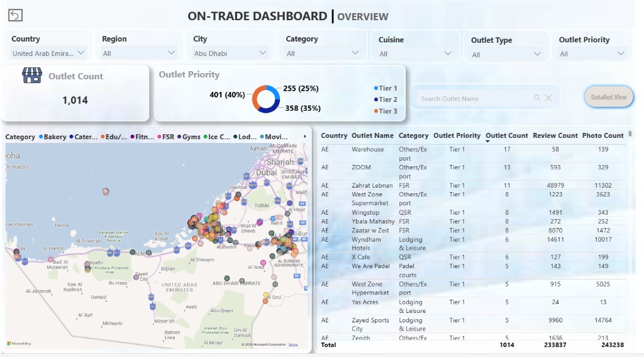Sort by Photo Count column header
This screenshot has width=644, height=357.
603,135
